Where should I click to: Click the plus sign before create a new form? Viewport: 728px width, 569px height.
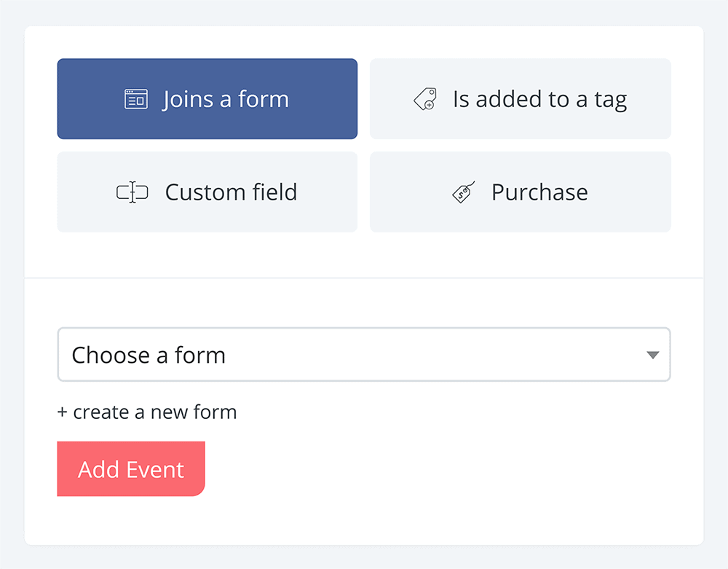(x=62, y=412)
